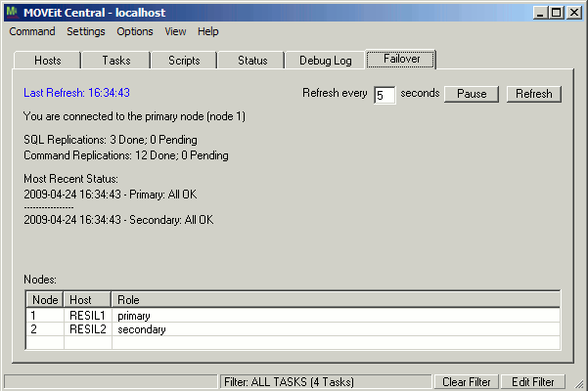Screen dimensions: 588x391
Task: Click the Node column header
Action: click(x=45, y=300)
